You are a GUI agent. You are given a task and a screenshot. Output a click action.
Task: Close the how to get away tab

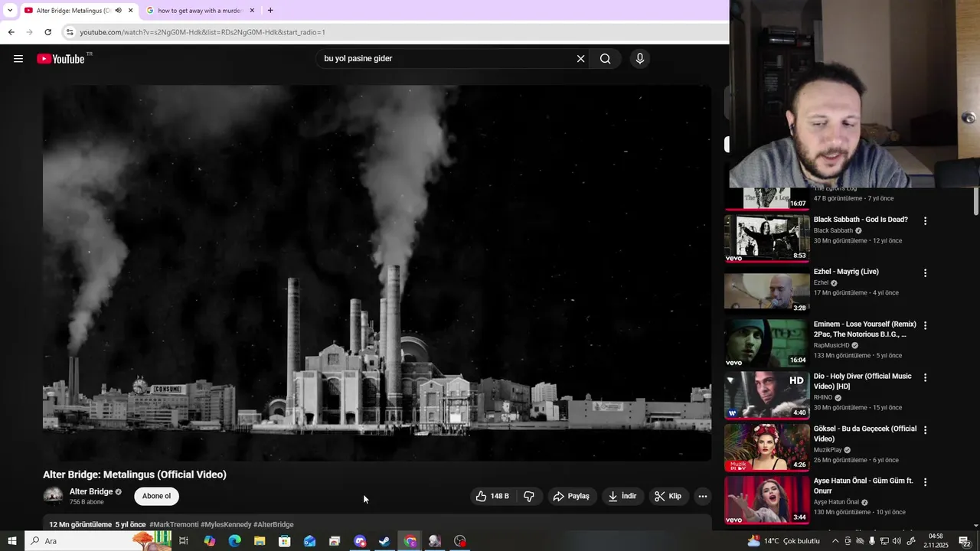252,11
